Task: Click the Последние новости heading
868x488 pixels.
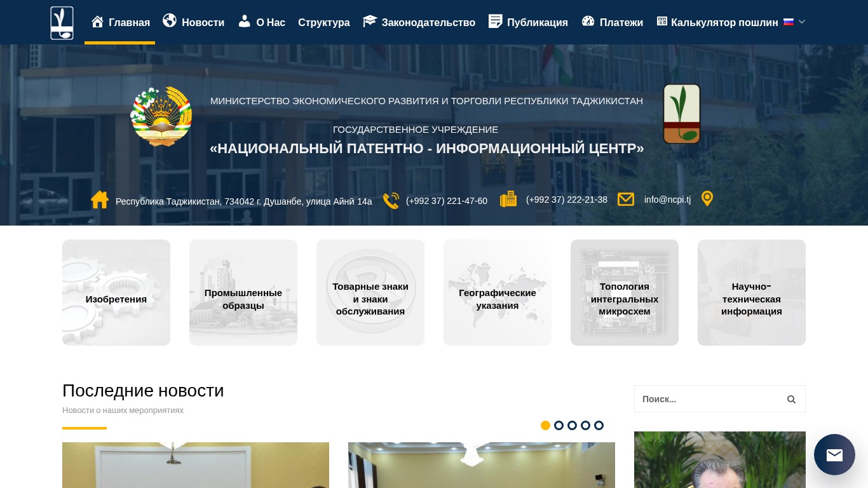Action: pyautogui.click(x=143, y=391)
